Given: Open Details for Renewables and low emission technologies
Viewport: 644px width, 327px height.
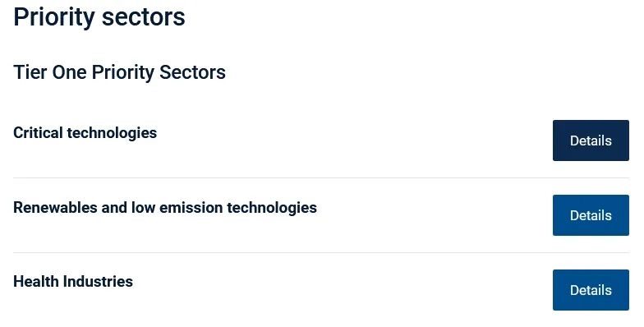Looking at the screenshot, I should (591, 215).
